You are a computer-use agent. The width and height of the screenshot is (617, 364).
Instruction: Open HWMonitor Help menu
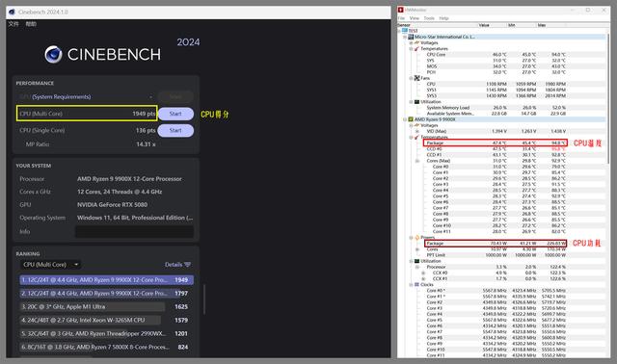pos(443,18)
